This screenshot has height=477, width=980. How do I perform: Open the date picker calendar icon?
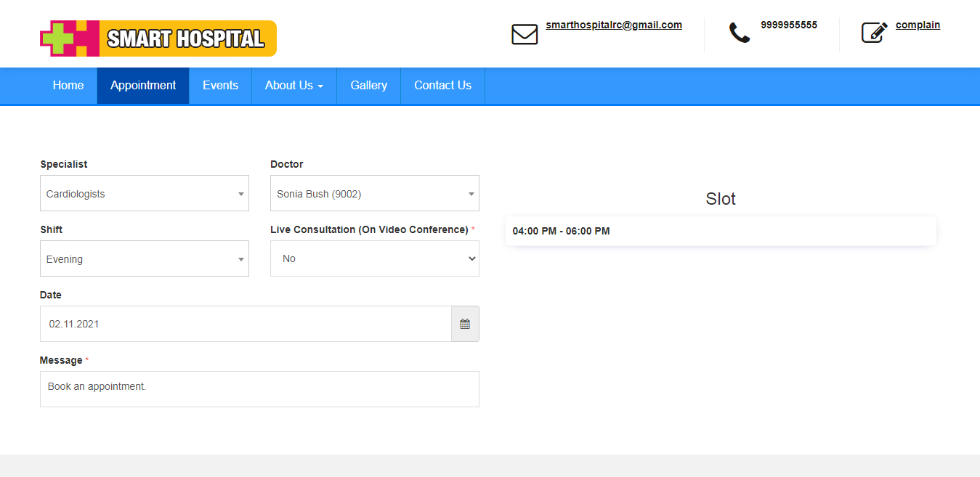coord(465,324)
